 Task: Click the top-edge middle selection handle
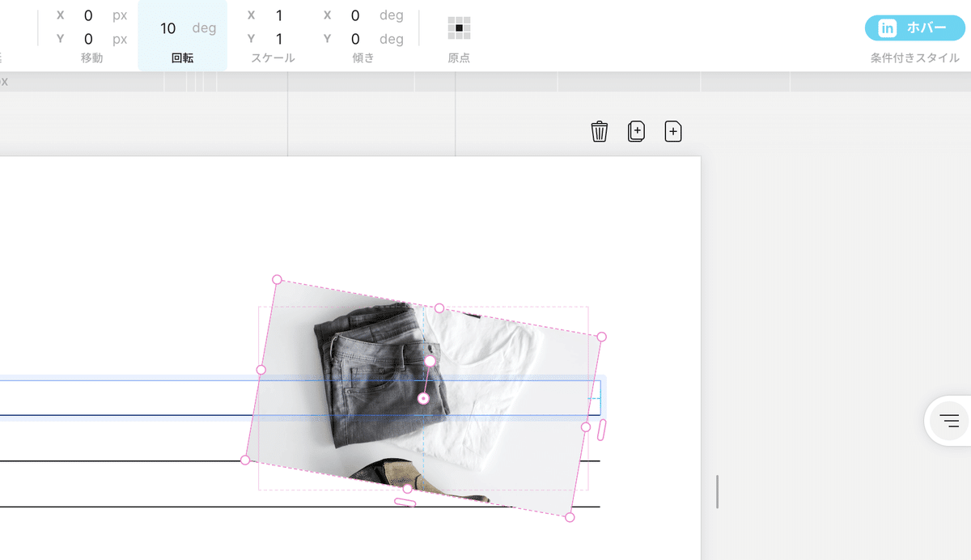(439, 308)
